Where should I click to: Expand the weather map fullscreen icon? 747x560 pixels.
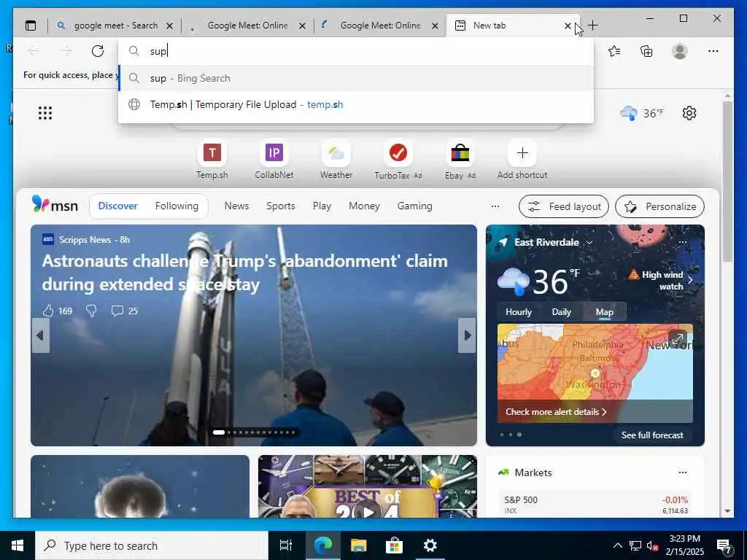click(678, 340)
